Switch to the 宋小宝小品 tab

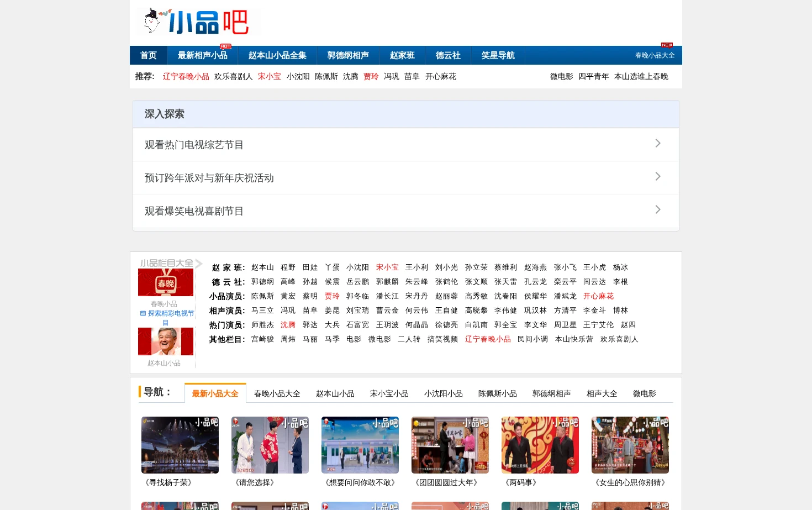pyautogui.click(x=389, y=393)
